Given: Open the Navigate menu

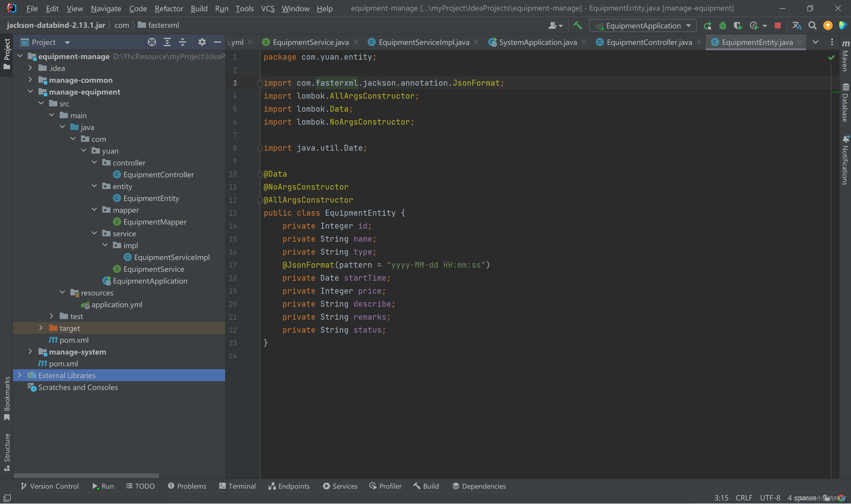Looking at the screenshot, I should pyautogui.click(x=106, y=9).
